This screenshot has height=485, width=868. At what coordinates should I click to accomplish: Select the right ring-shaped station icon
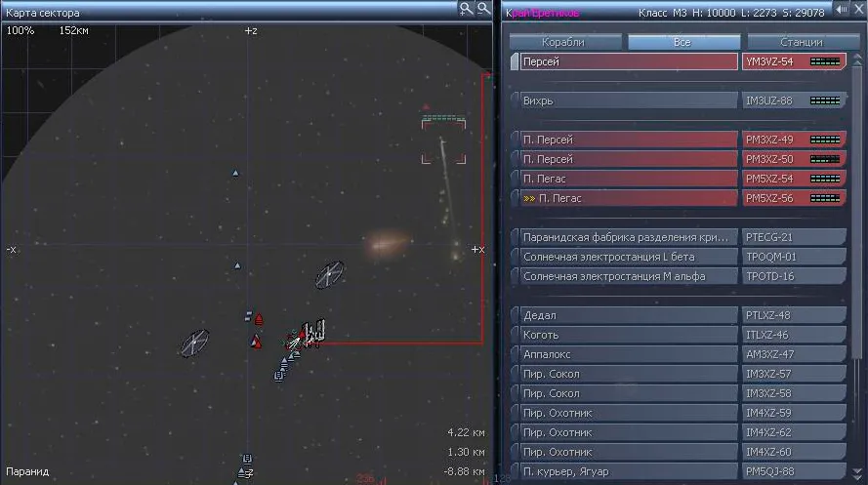coord(329,274)
